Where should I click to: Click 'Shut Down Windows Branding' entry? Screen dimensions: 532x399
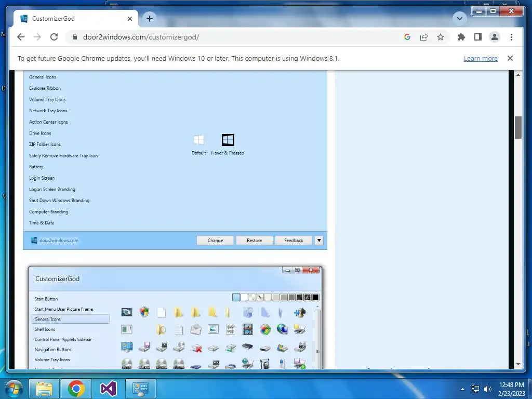tap(59, 201)
